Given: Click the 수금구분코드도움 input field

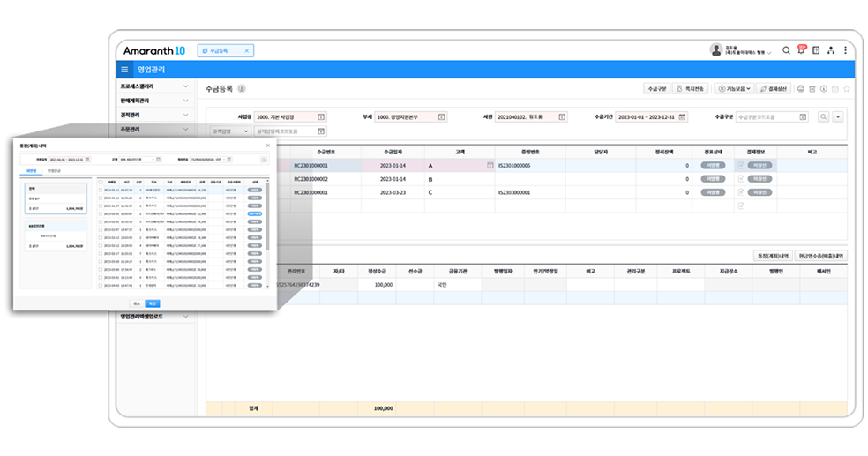Looking at the screenshot, I should tap(772, 116).
